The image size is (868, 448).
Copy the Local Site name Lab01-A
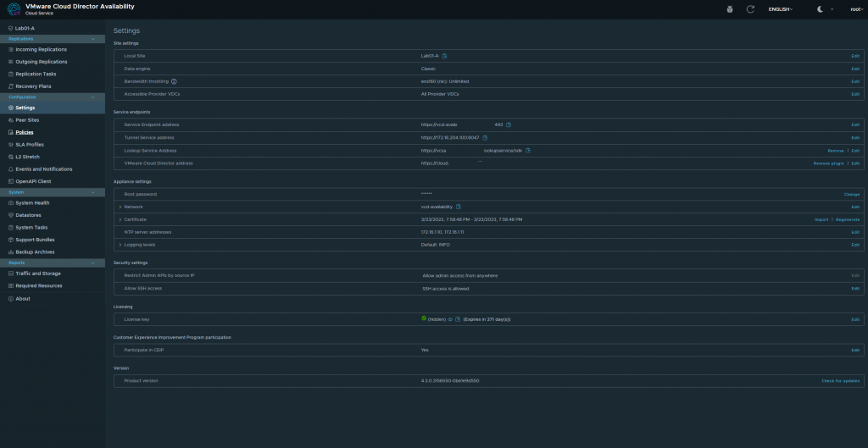click(x=444, y=56)
